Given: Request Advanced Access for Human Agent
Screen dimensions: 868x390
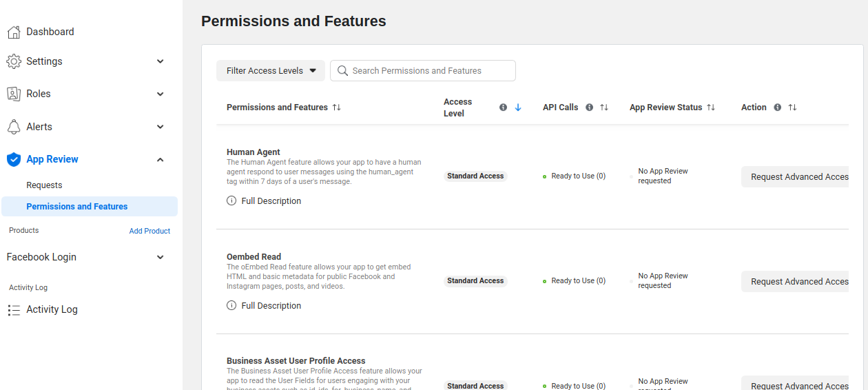Looking at the screenshot, I should click(796, 177).
